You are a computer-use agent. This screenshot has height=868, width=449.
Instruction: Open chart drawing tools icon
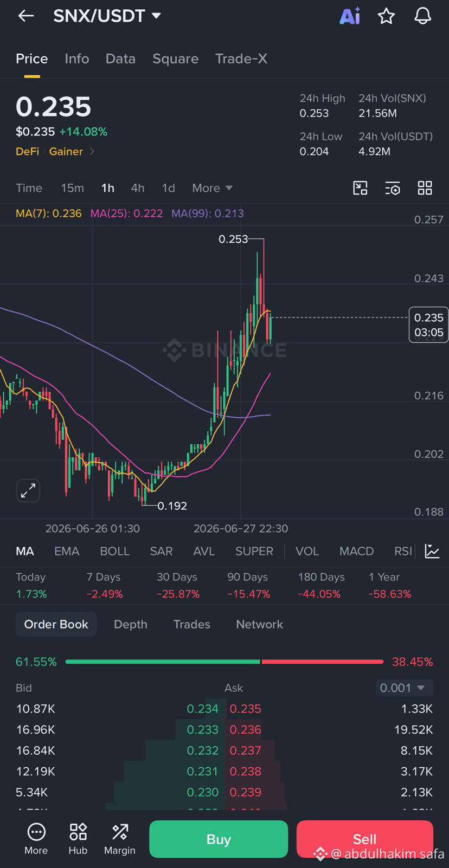point(360,188)
